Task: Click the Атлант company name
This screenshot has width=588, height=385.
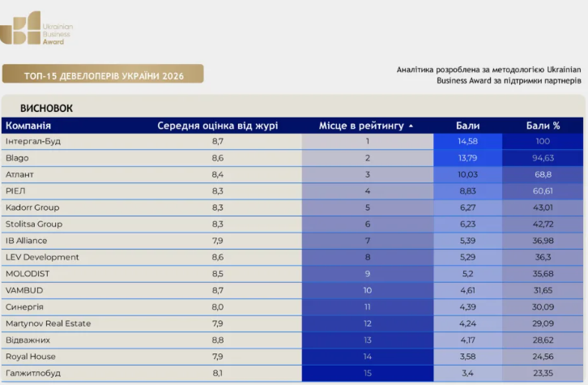Action: 19,174
